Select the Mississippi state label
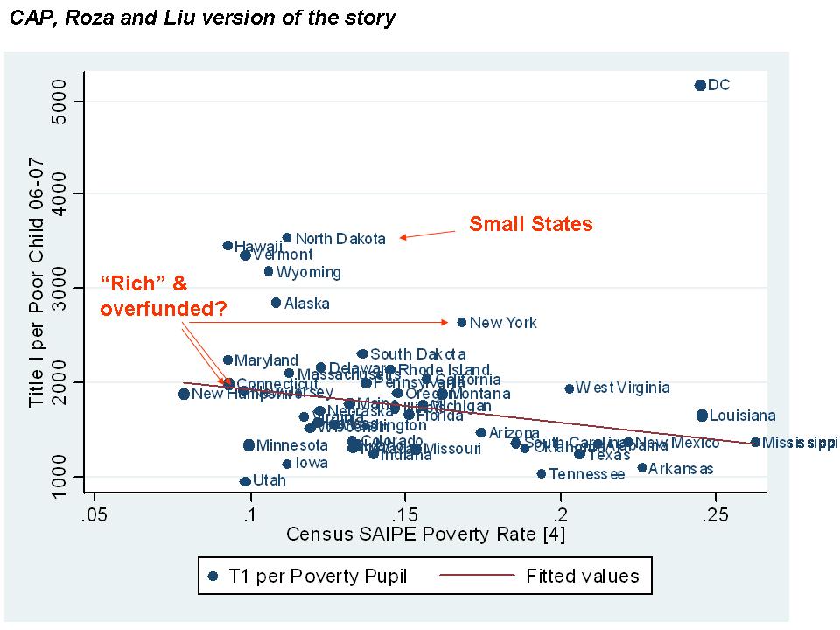This screenshot has height=630, width=840. click(x=799, y=443)
